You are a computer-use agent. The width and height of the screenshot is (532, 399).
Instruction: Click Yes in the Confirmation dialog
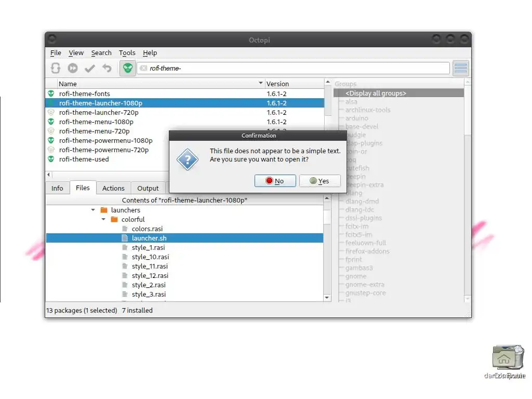coord(320,181)
